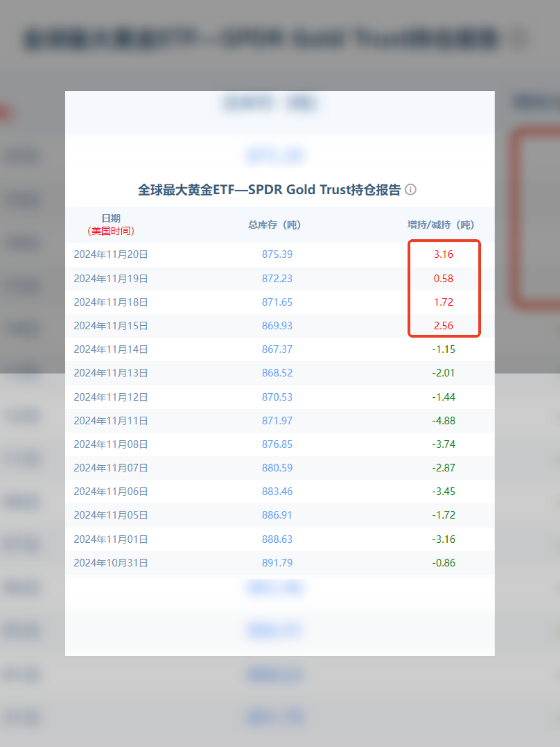The height and width of the screenshot is (747, 560).
Task: Select the date 2024年11月08日
Action: click(111, 444)
